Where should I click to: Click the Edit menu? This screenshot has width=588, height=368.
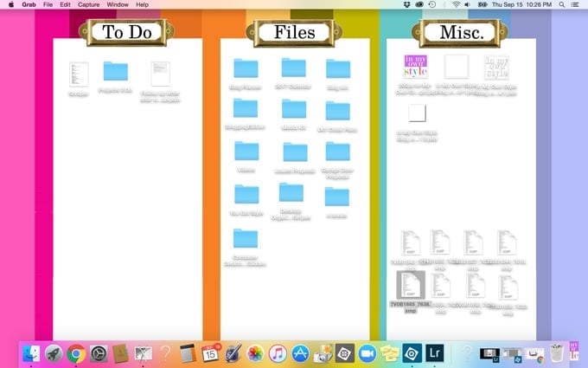tap(63, 5)
